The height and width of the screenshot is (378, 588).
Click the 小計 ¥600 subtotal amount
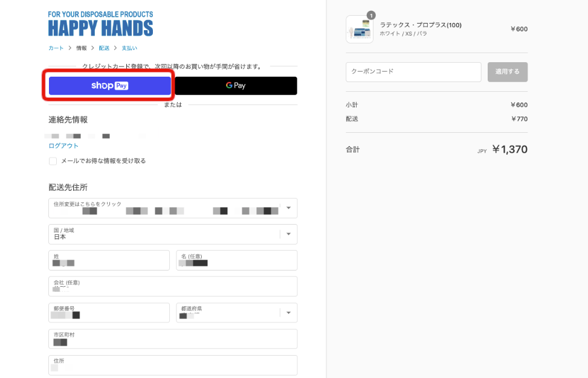[519, 105]
